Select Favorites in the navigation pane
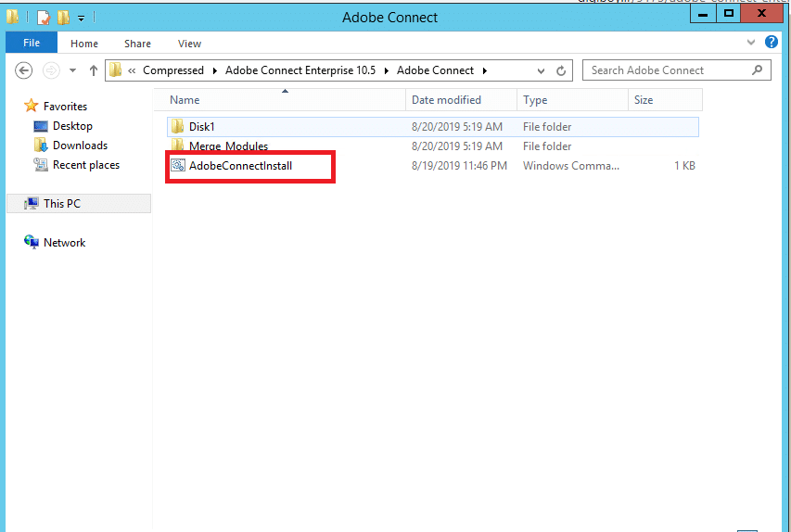This screenshot has width=791, height=532. (x=65, y=107)
